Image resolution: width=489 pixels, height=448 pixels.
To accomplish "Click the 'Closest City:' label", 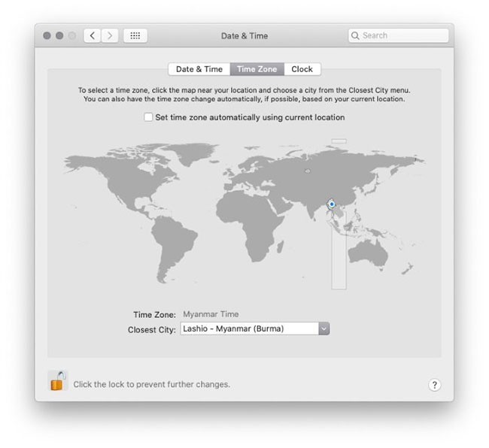I will pyautogui.click(x=152, y=330).
